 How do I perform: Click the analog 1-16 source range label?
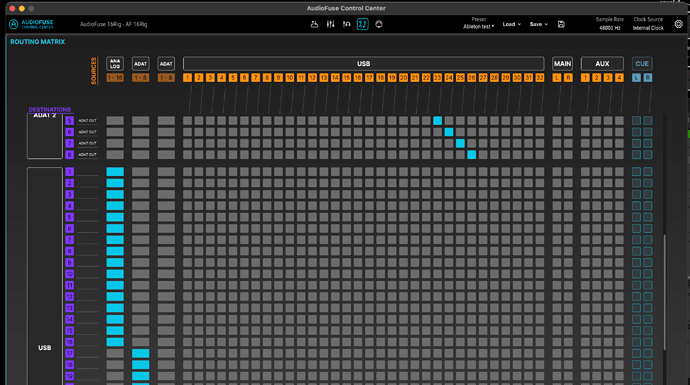[115, 78]
